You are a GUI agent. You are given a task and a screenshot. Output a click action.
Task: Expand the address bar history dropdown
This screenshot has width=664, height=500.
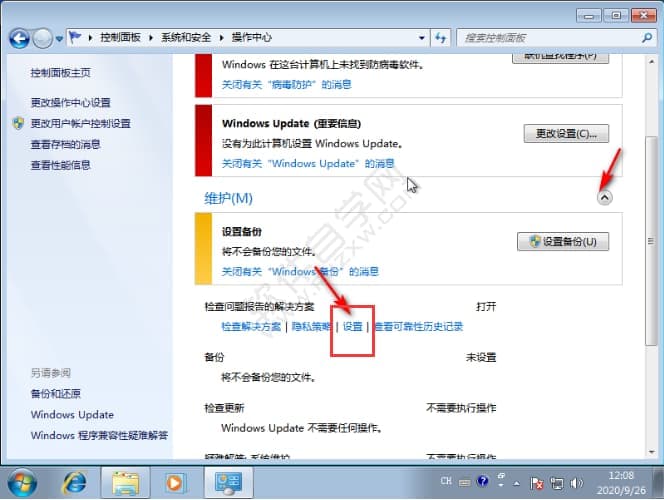pyautogui.click(x=423, y=38)
